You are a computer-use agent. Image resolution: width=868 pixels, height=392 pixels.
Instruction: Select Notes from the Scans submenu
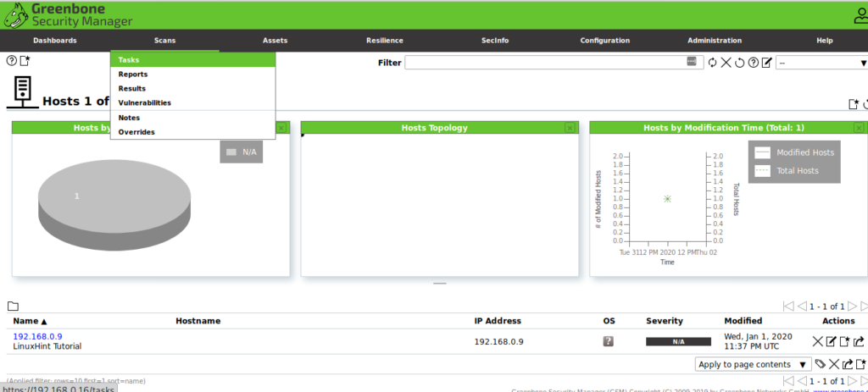tap(192, 118)
